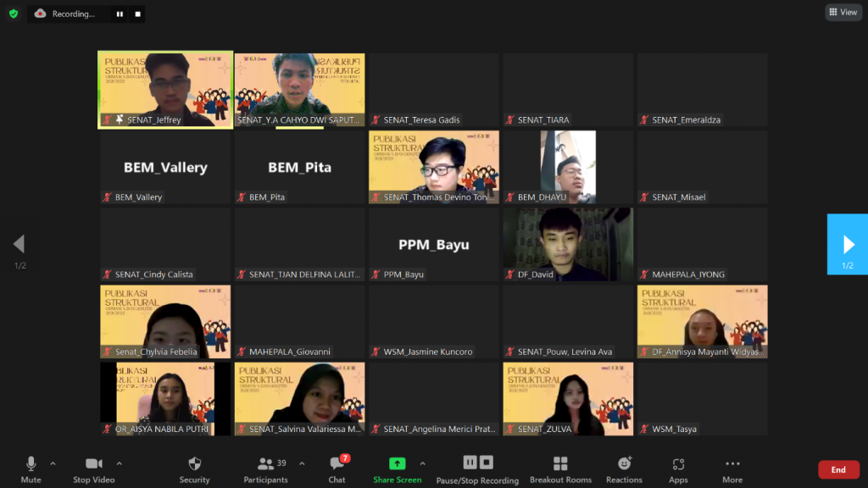Select the SENAT_Angelina Merici tile
The width and height of the screenshot is (868, 488).
tap(433, 399)
